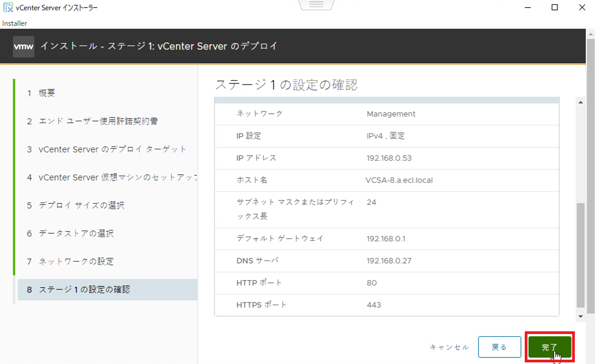Switch to step 5 デプロイ サイズの選択
595x364 pixels.
pos(81,205)
